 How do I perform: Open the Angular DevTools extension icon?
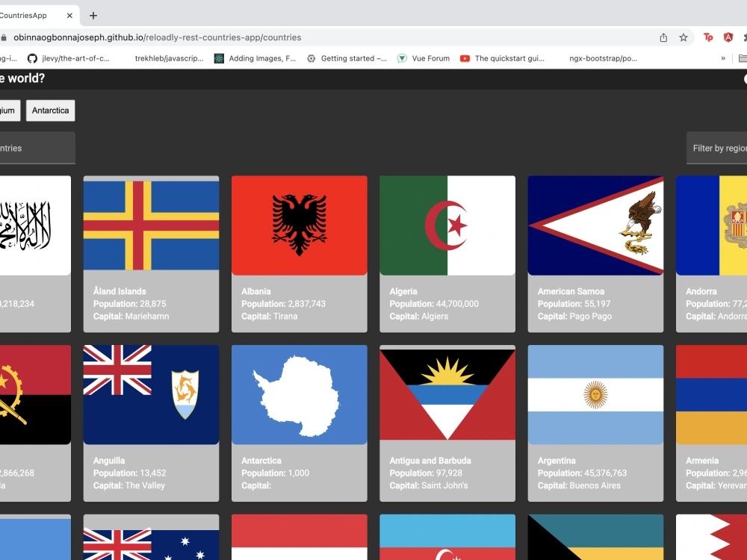[728, 37]
